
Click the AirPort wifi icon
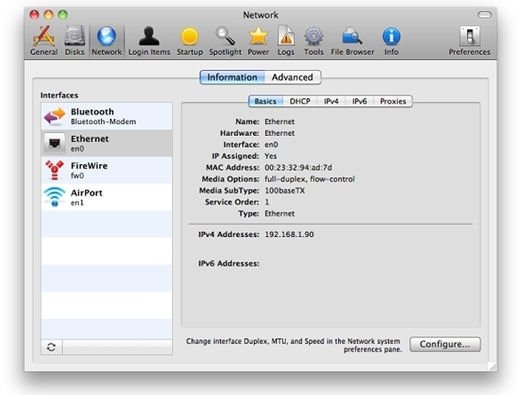[x=55, y=197]
